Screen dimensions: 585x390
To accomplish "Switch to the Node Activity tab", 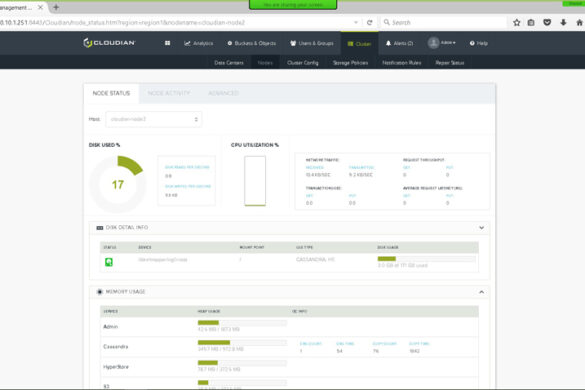I will point(169,93).
